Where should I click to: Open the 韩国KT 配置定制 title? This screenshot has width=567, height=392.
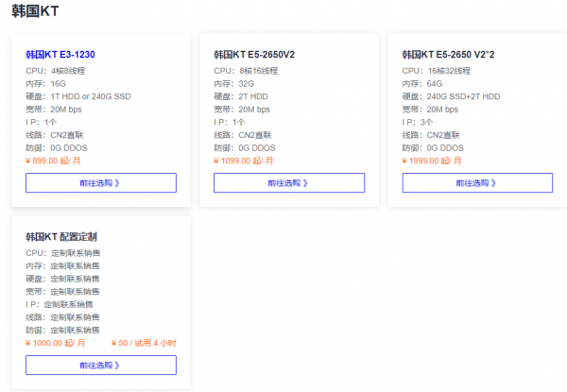(x=61, y=237)
